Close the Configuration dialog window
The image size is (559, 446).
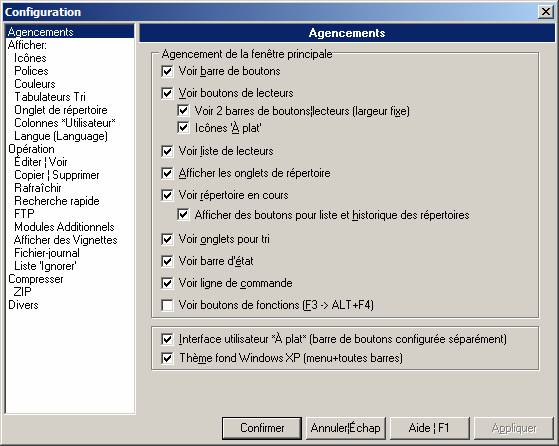(546, 12)
